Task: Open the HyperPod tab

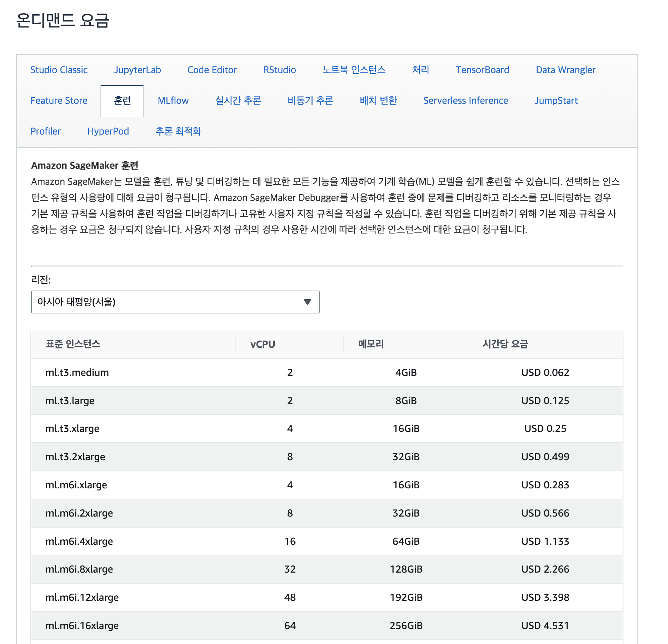Action: click(108, 131)
